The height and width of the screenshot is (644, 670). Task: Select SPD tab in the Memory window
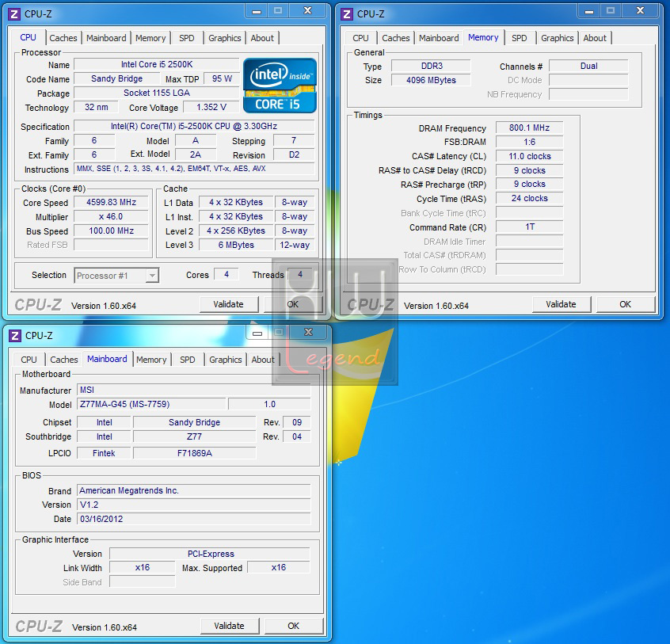pyautogui.click(x=520, y=38)
